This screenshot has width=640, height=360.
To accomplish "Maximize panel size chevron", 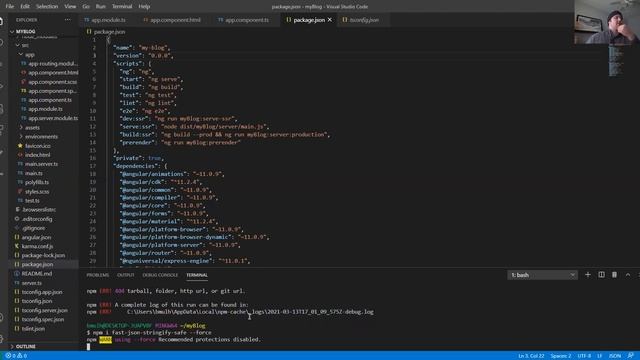I will [628, 275].
